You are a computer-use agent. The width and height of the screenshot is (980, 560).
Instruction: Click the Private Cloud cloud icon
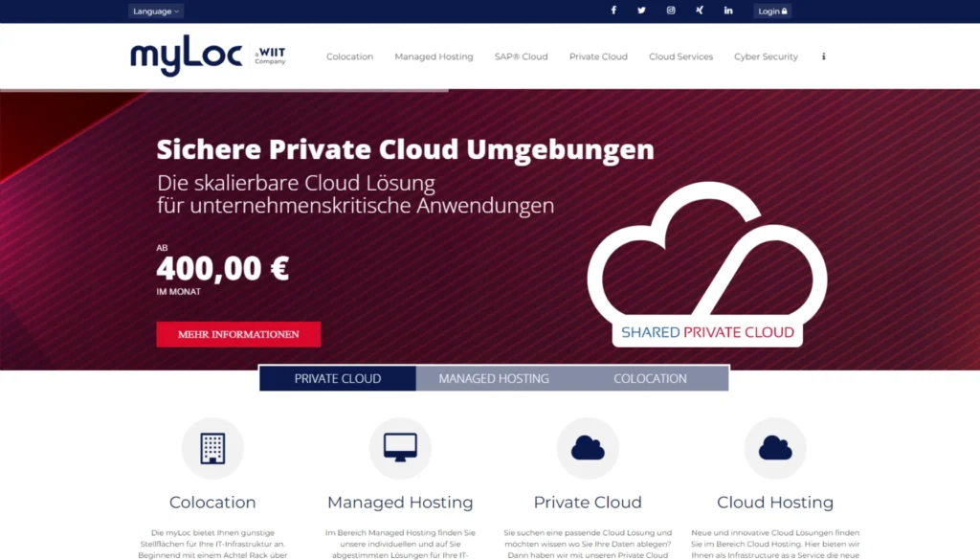[588, 448]
